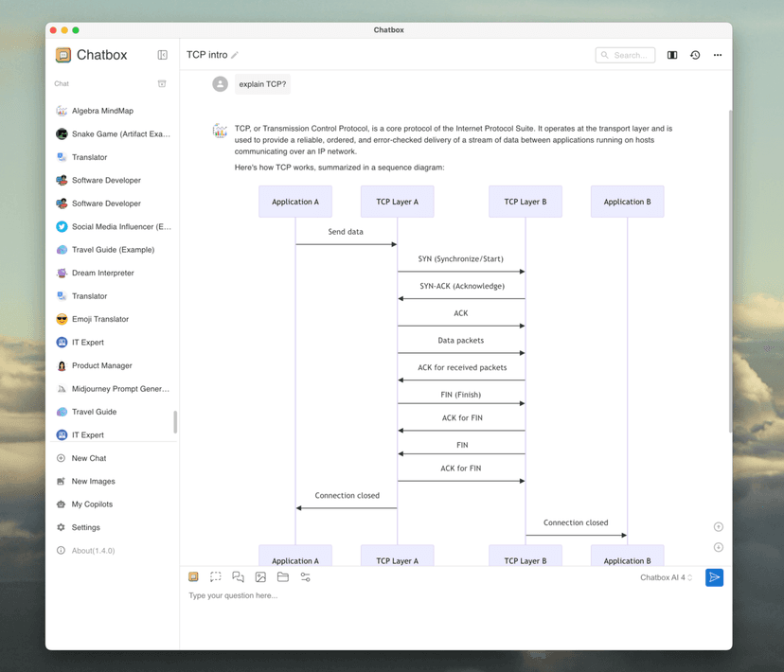Open the quoted messages icon near the input box
This screenshot has height=672, width=784.
tap(238, 577)
